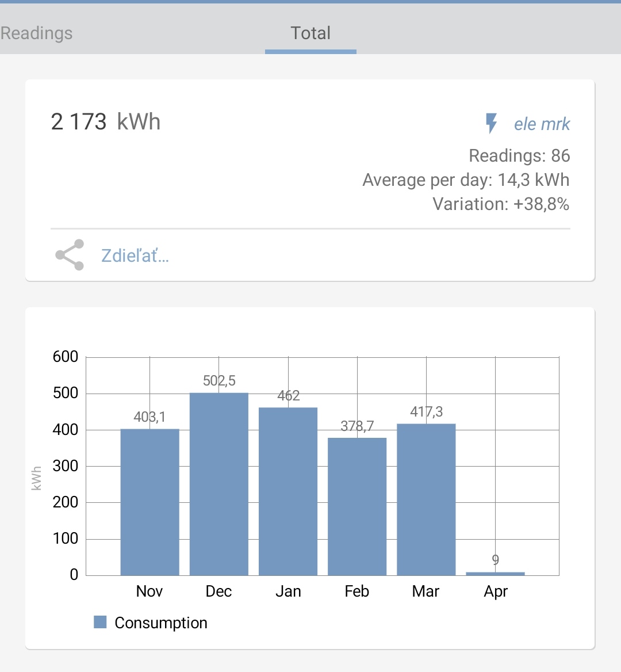621x672 pixels.
Task: Select the Total tab
Action: click(310, 33)
